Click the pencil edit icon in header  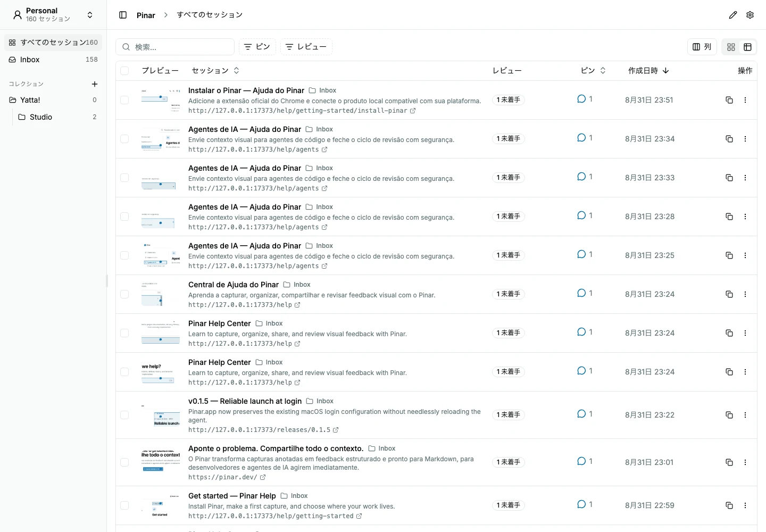click(733, 15)
